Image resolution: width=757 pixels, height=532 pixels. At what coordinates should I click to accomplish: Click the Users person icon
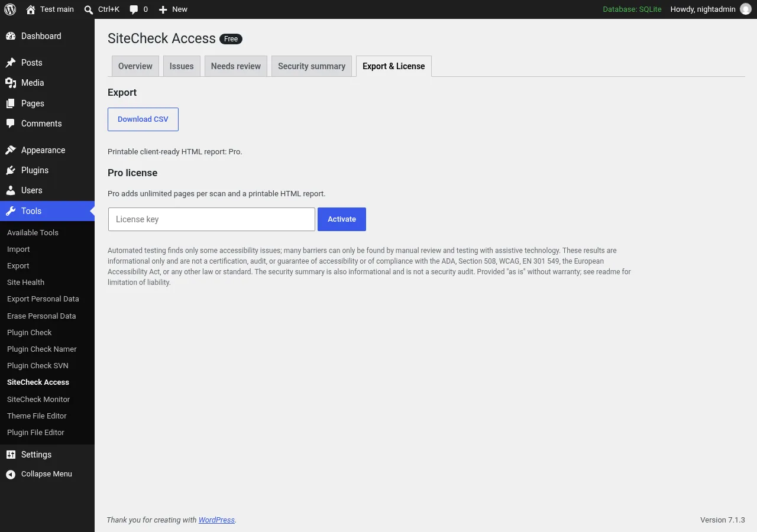pos(11,190)
